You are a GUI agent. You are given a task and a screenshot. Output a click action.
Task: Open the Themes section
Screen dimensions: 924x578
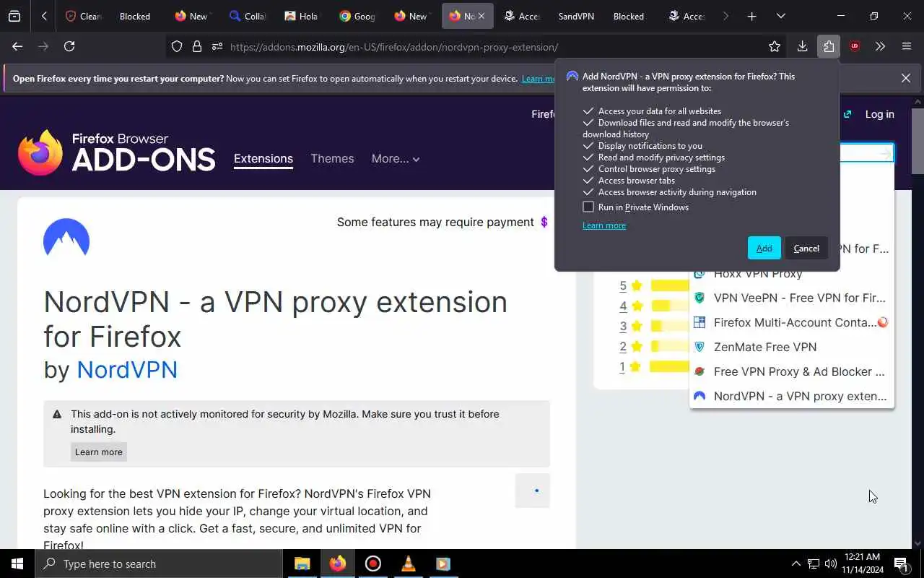332,158
